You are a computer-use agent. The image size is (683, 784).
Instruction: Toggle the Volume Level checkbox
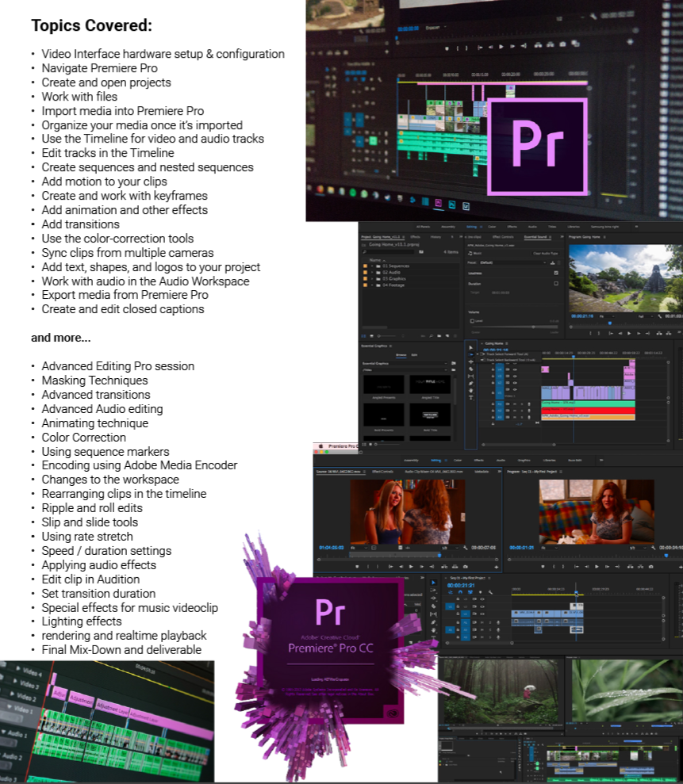pyautogui.click(x=472, y=321)
